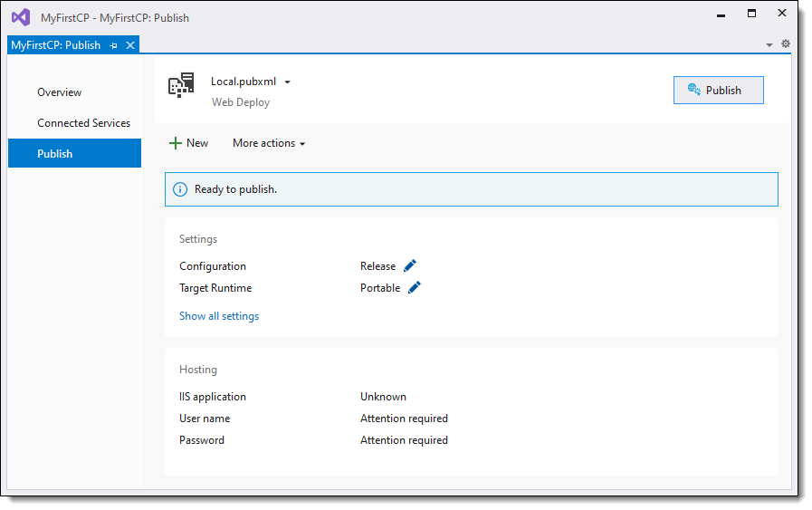
Task: Click the Web Deploy server icon
Action: [x=181, y=85]
